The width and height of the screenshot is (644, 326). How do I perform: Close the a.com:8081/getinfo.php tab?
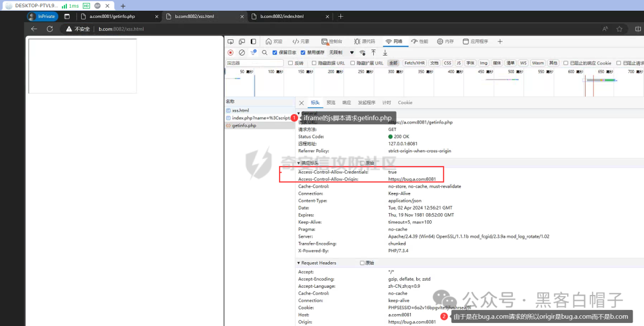(156, 17)
